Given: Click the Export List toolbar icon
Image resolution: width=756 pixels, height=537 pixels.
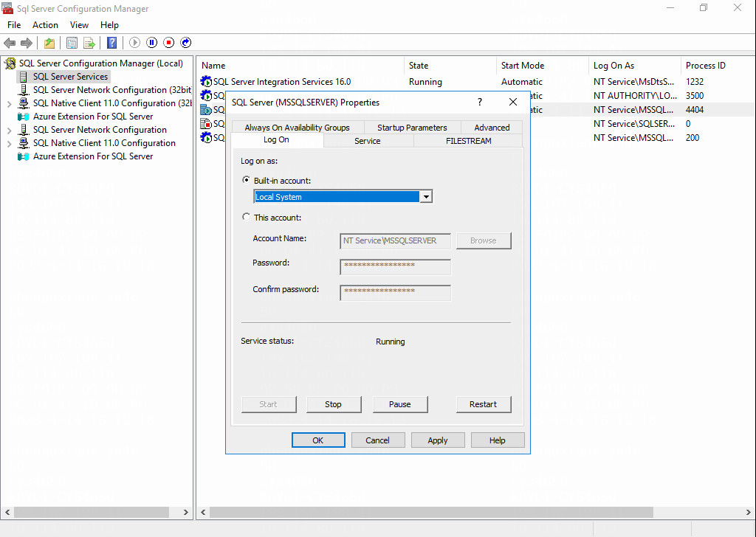Looking at the screenshot, I should [x=89, y=43].
